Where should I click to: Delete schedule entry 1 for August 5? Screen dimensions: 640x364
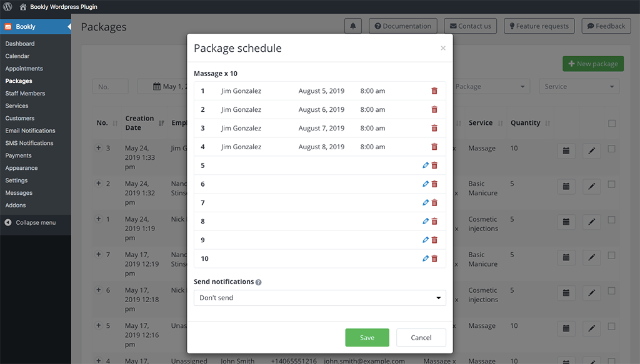click(434, 91)
